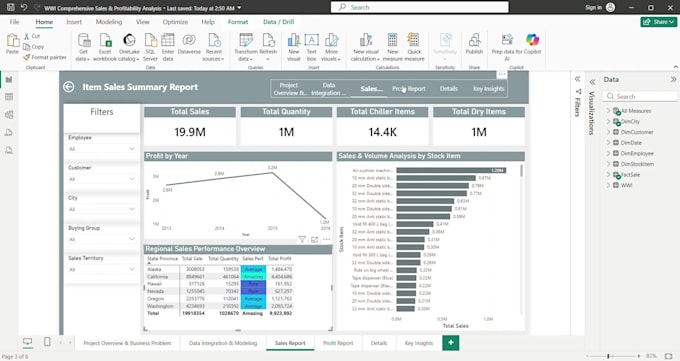Viewport: 680px width, 361px height.
Task: Add a new page with plus button
Action: click(451, 343)
